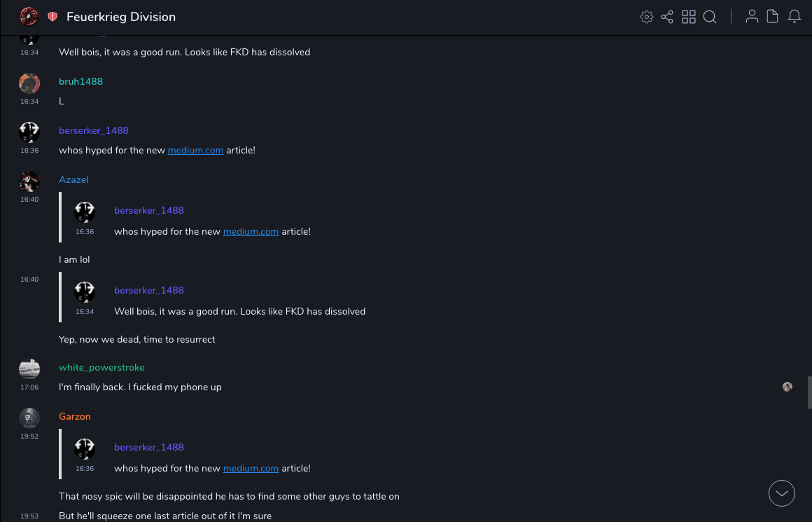Click Garzon's profile avatar

point(29,418)
